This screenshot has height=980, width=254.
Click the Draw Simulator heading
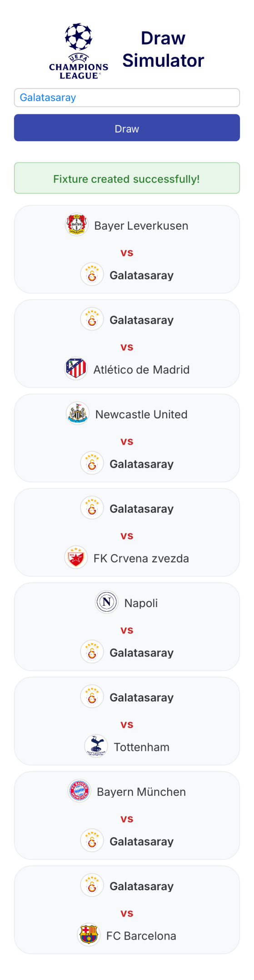[163, 49]
